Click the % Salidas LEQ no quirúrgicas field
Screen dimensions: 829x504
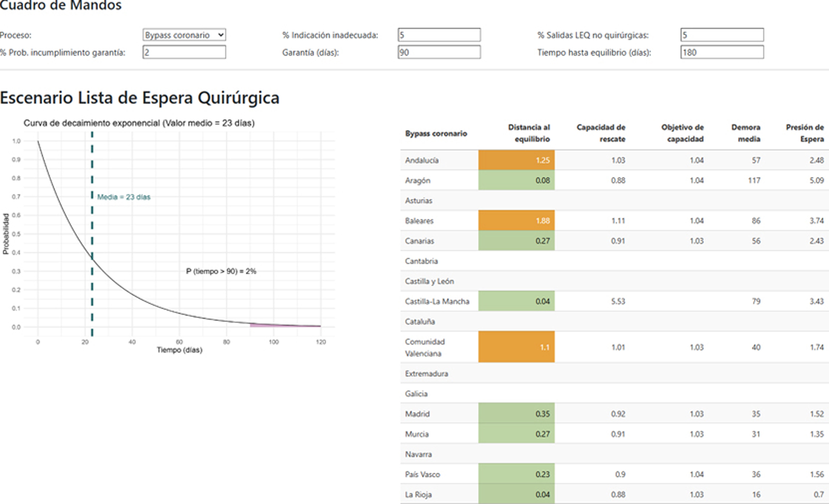click(x=722, y=35)
